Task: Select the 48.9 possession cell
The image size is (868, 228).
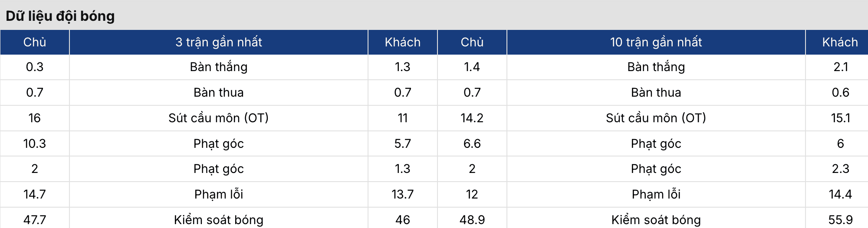Action: (472, 220)
